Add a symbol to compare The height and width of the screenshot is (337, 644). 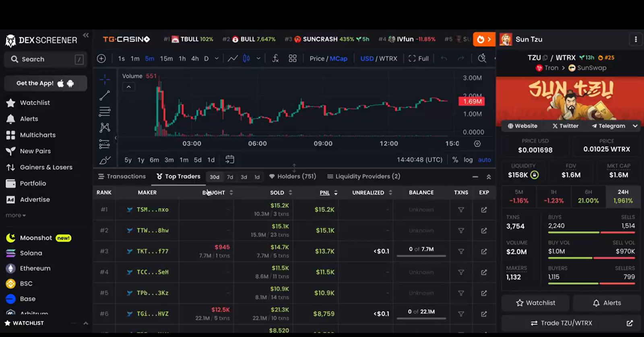click(101, 58)
